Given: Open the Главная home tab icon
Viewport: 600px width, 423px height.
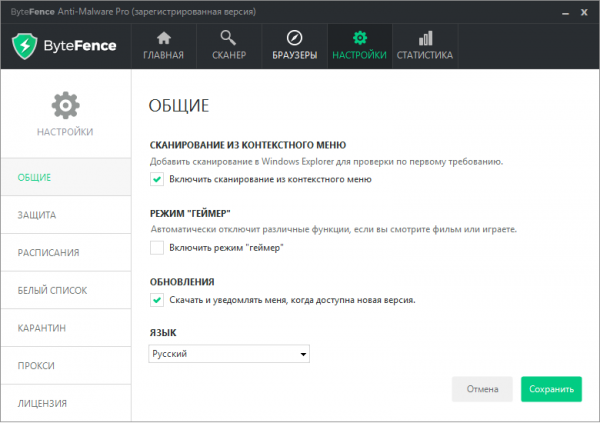Looking at the screenshot, I should pos(163,39).
